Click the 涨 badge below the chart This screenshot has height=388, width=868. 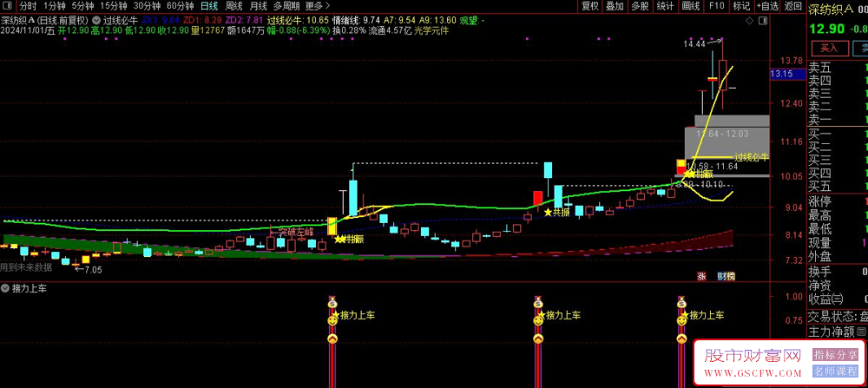(701, 276)
